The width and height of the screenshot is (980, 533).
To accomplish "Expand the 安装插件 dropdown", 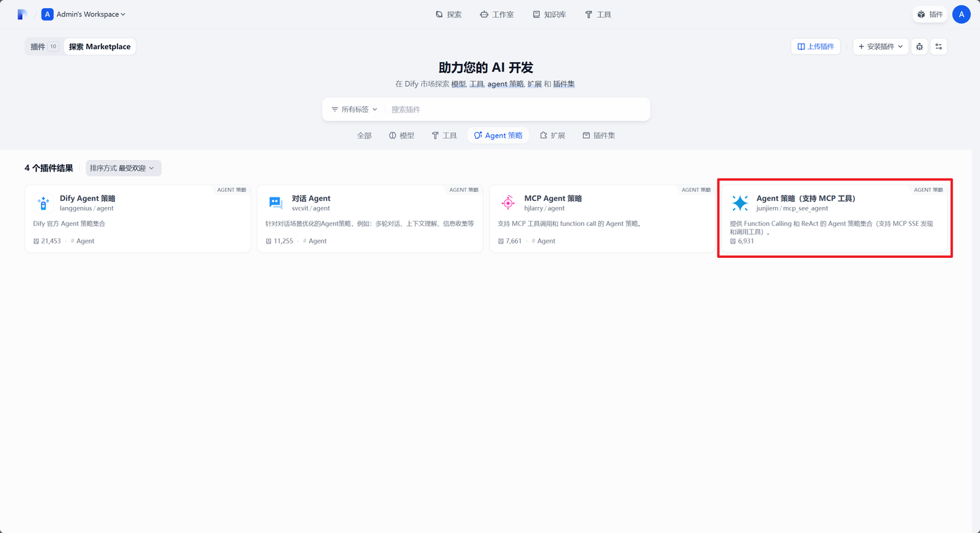I will (880, 46).
